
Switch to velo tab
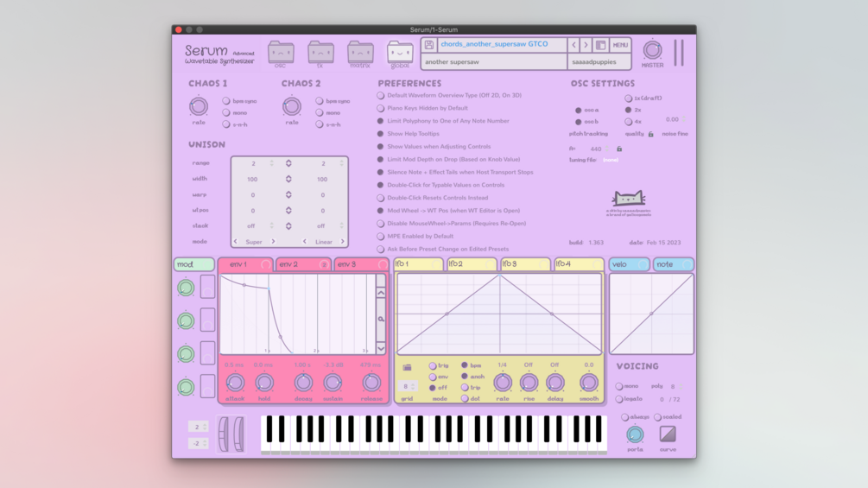[x=630, y=264]
